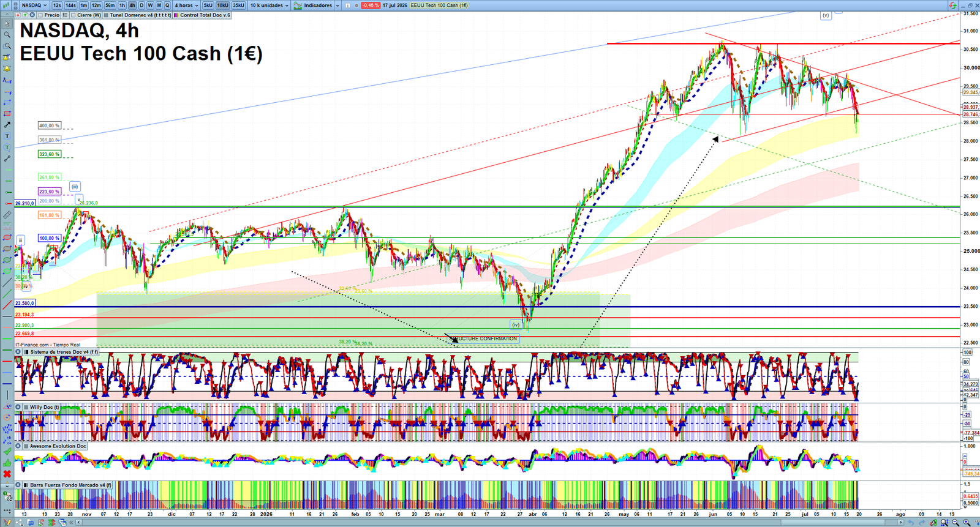This screenshot has width=980, height=527.
Task: Select the alert bell tool
Action: (7, 69)
